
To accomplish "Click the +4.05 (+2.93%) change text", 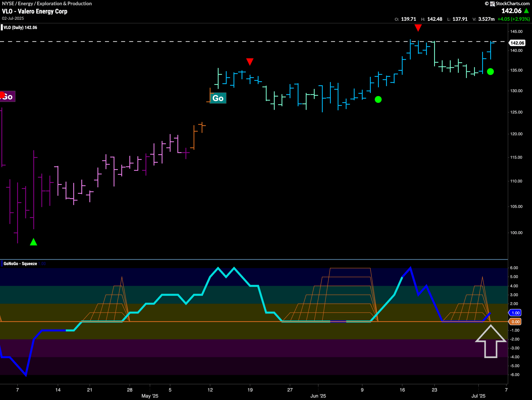I will pos(514,19).
